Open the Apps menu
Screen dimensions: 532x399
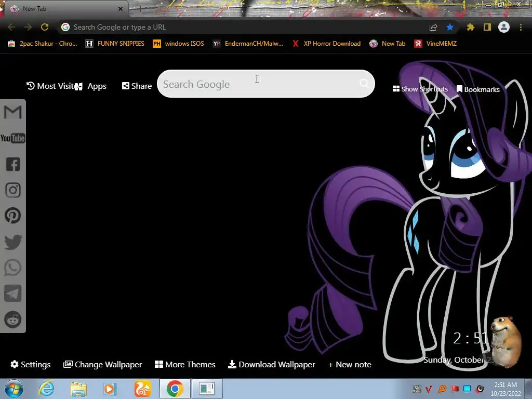(90, 86)
